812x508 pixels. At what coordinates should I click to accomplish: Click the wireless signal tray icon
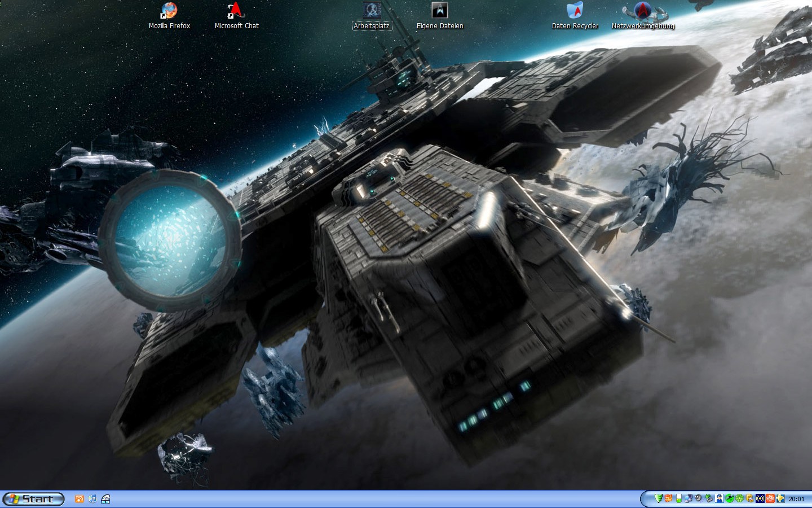coord(760,498)
